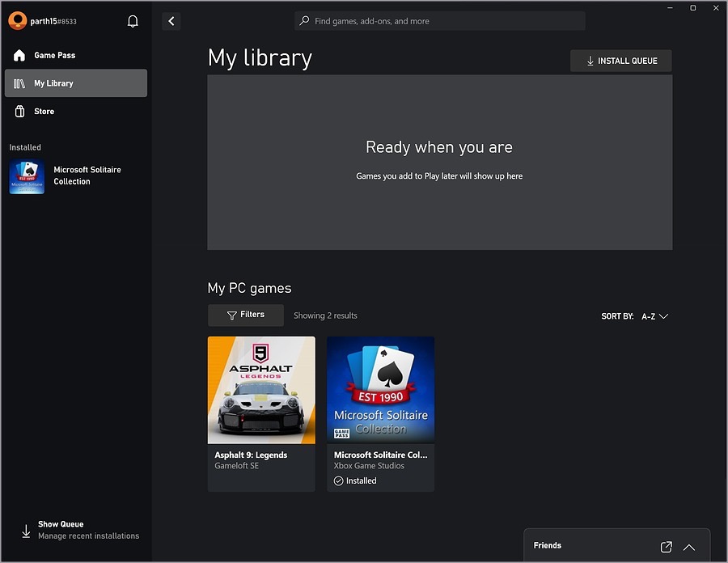Image resolution: width=728 pixels, height=563 pixels.
Task: Open notifications bell icon
Action: [133, 21]
